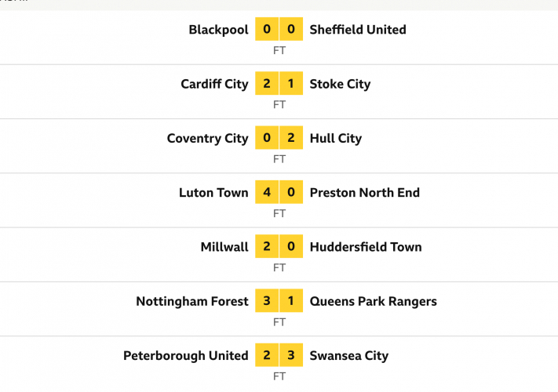Click Nottingham Forest's score of 3
This screenshot has height=392, width=558.
pos(267,301)
